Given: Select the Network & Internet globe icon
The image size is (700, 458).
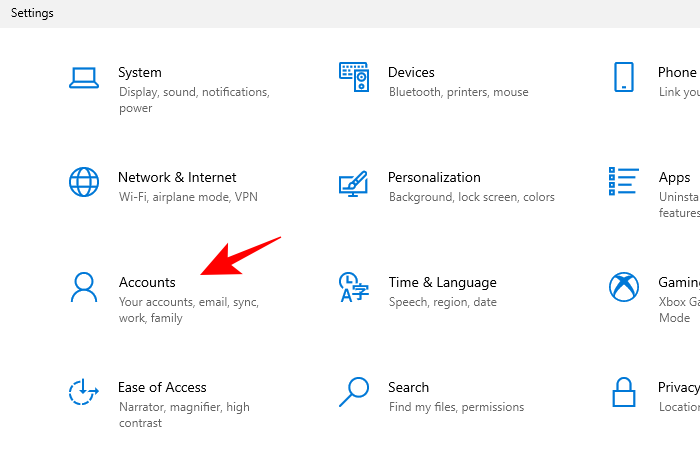Looking at the screenshot, I should coord(84,182).
